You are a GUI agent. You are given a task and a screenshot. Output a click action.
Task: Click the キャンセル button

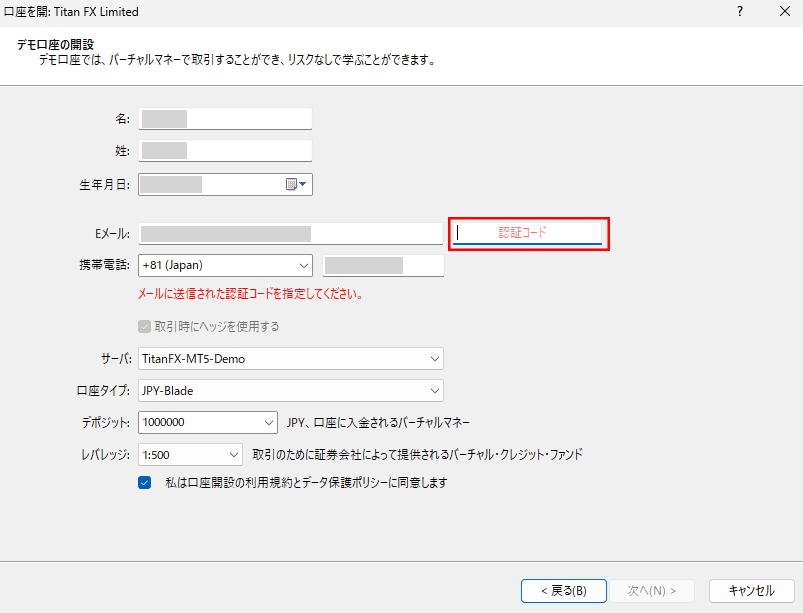tap(751, 590)
